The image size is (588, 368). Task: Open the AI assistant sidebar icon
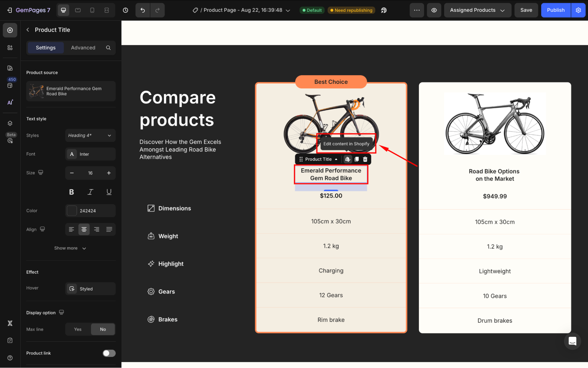point(10,102)
